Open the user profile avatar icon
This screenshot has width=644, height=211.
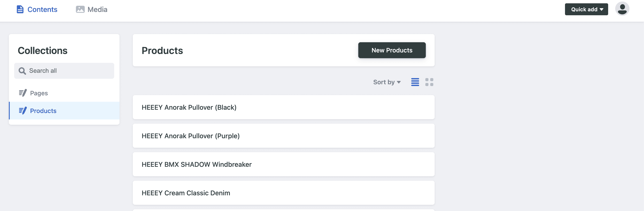622,8
